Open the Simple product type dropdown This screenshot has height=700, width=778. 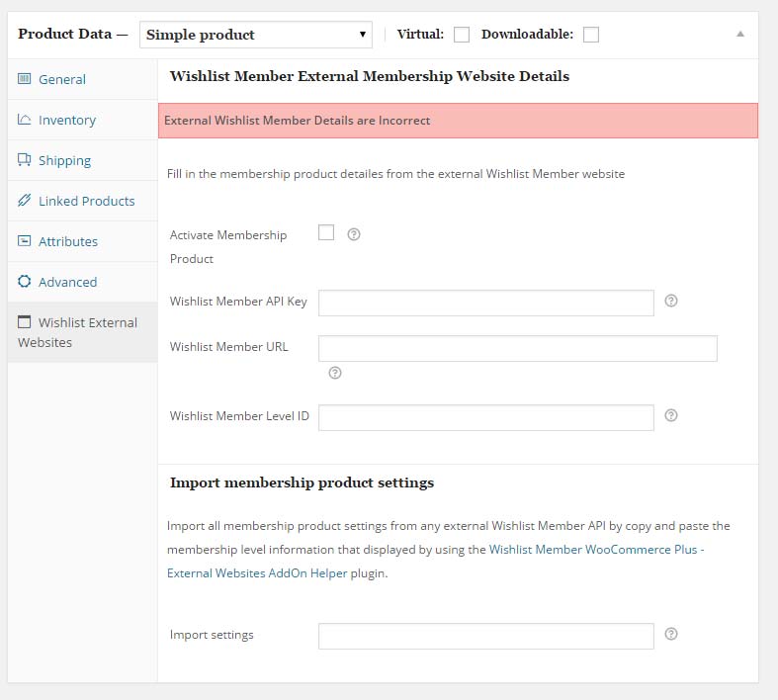(256, 35)
